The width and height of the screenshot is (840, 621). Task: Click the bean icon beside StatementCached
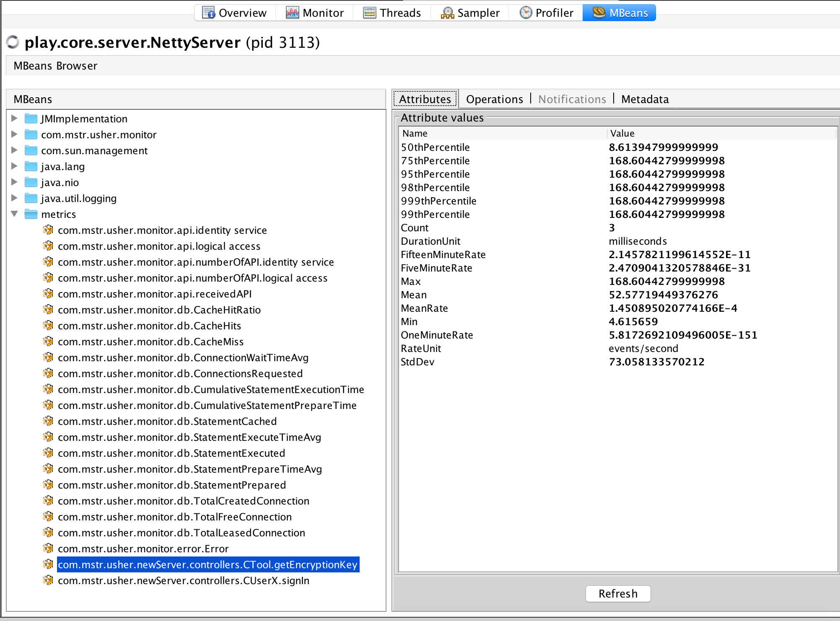[48, 421]
